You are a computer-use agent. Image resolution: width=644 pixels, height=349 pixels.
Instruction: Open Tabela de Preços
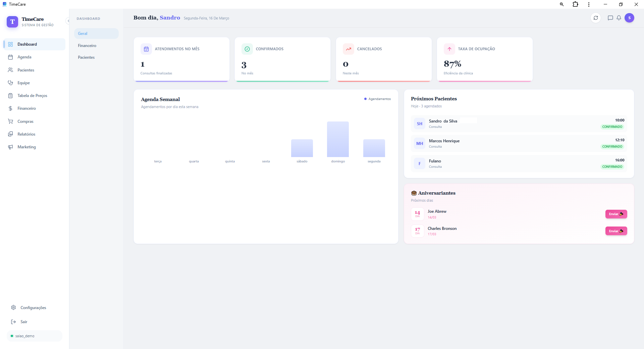32,95
